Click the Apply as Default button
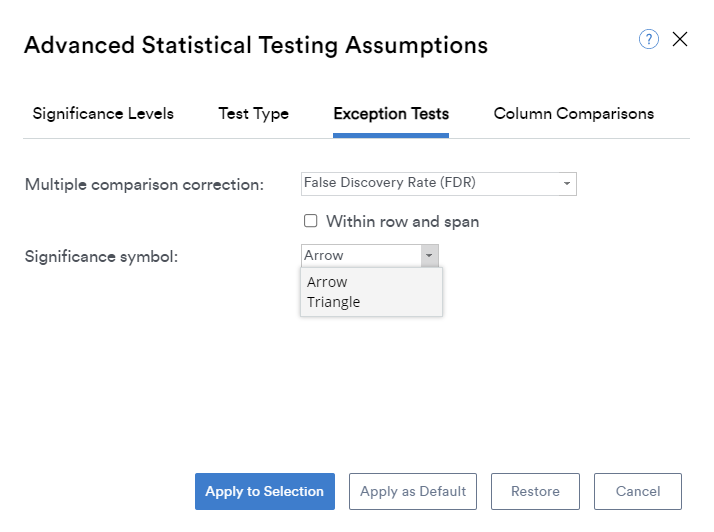 tap(413, 492)
